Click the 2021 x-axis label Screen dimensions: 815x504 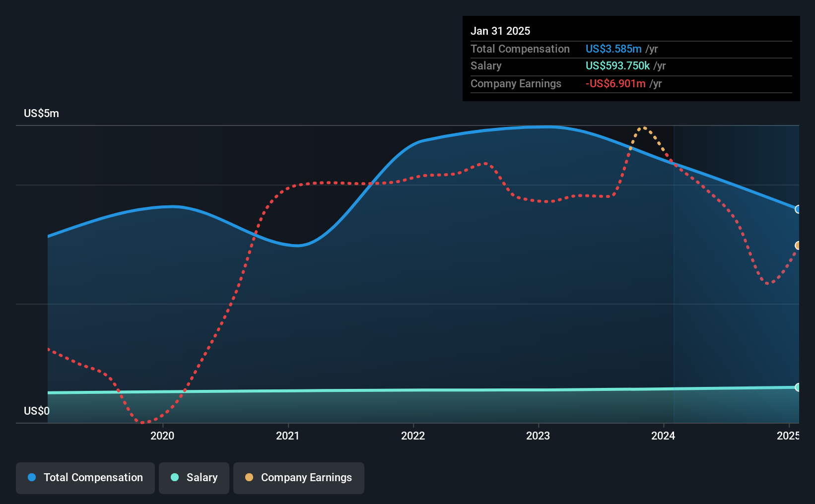pos(288,436)
